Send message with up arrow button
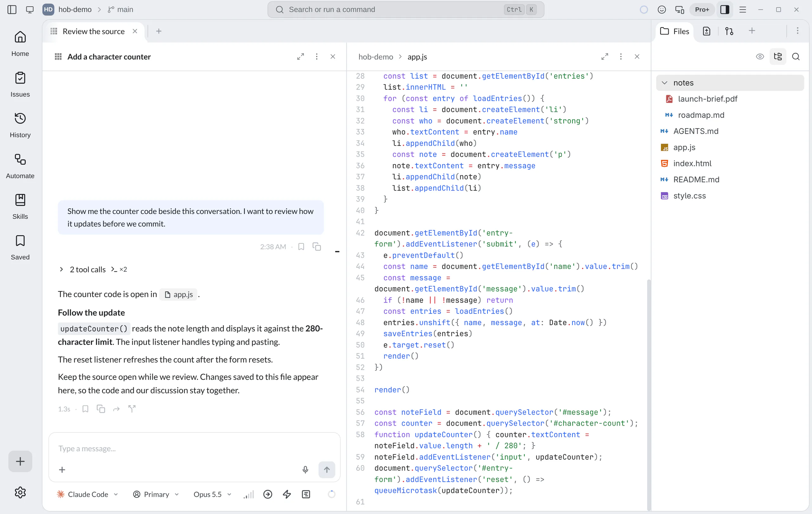The height and width of the screenshot is (514, 812). tap(327, 470)
